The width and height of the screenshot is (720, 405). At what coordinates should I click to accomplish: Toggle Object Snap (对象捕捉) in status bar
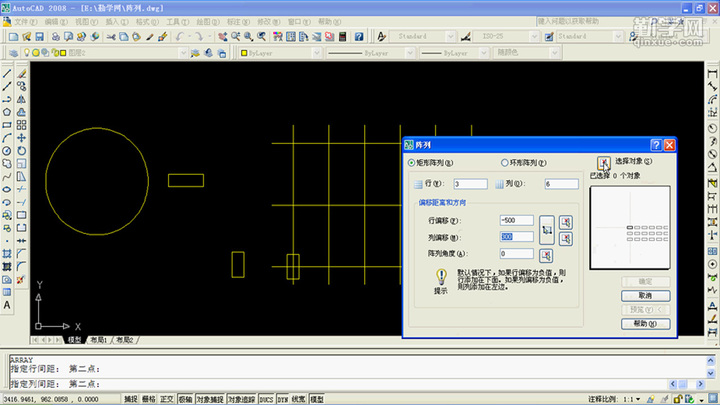pyautogui.click(x=210, y=399)
